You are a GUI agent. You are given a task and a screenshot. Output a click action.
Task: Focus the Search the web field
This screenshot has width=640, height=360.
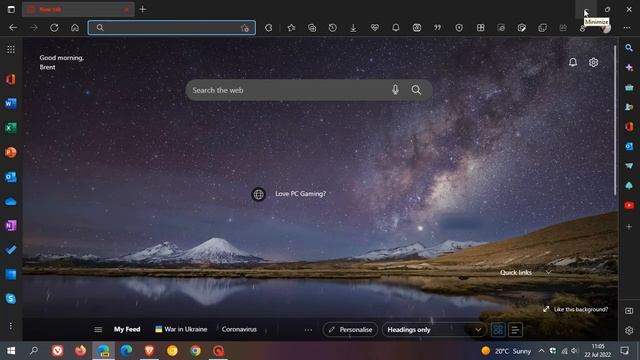pyautogui.click(x=309, y=90)
